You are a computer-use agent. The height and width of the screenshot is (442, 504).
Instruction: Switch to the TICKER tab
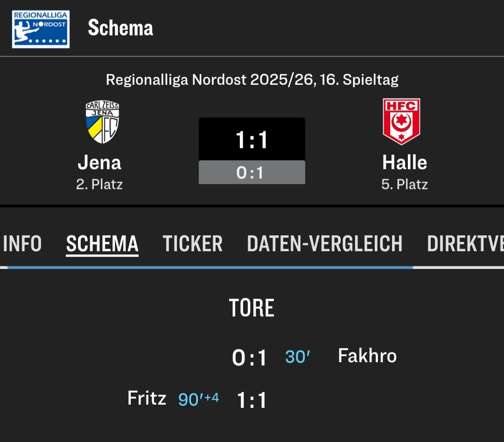192,243
